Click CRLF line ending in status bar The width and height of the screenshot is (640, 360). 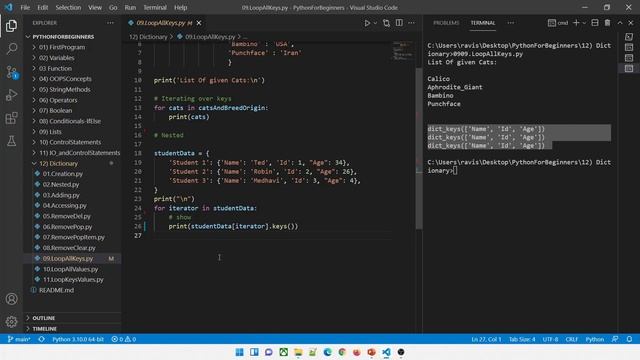coord(571,339)
